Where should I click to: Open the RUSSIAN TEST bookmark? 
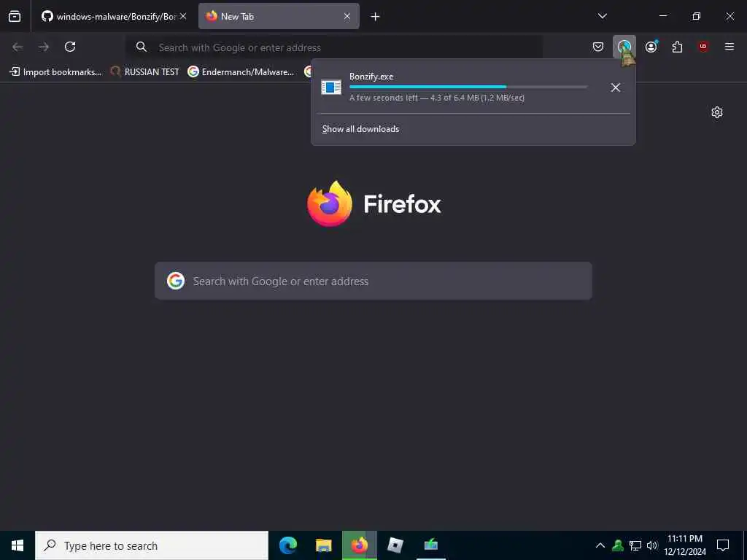point(144,72)
